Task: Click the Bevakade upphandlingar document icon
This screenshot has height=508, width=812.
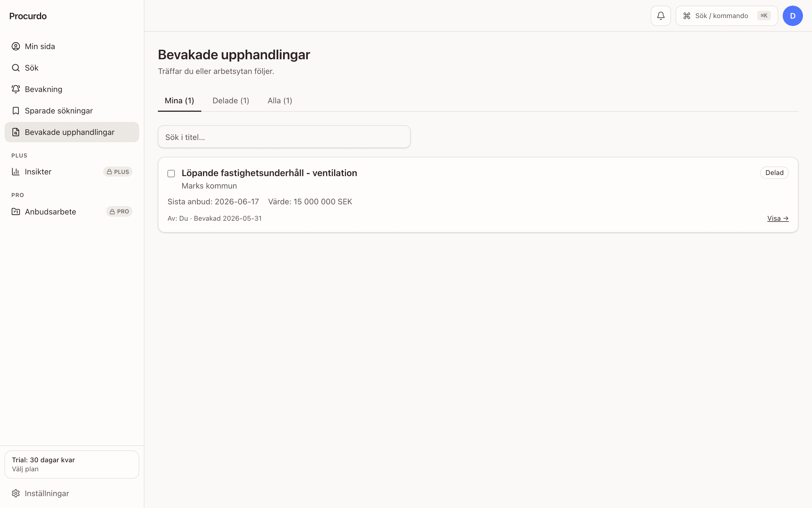Action: [16, 132]
